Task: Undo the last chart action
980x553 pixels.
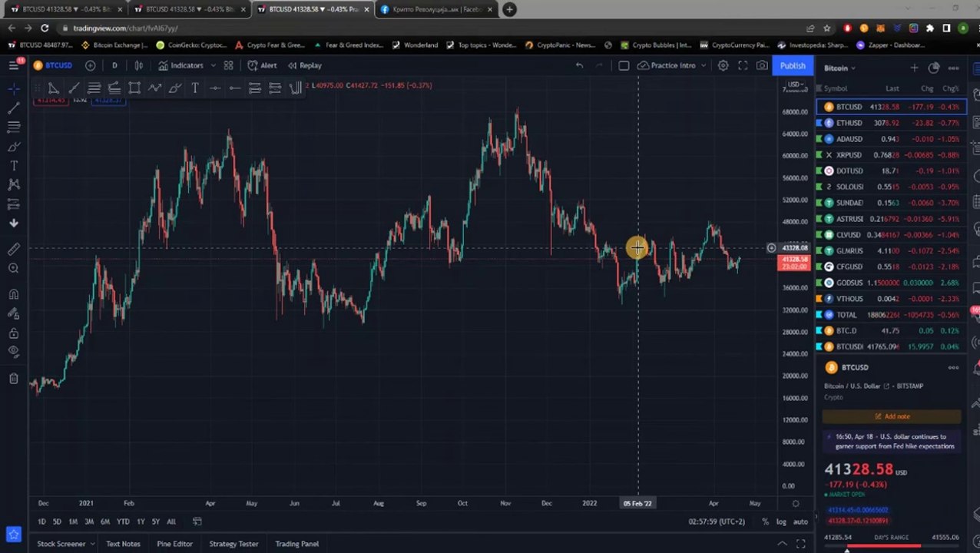Action: pyautogui.click(x=579, y=65)
